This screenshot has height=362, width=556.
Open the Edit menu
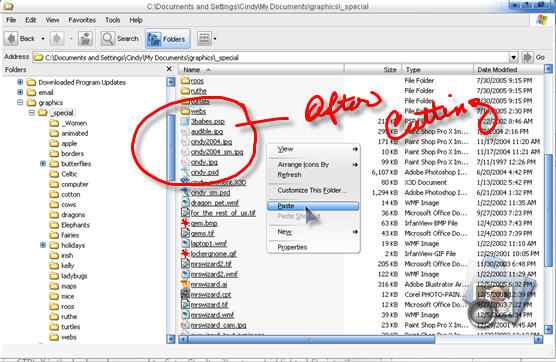30,20
